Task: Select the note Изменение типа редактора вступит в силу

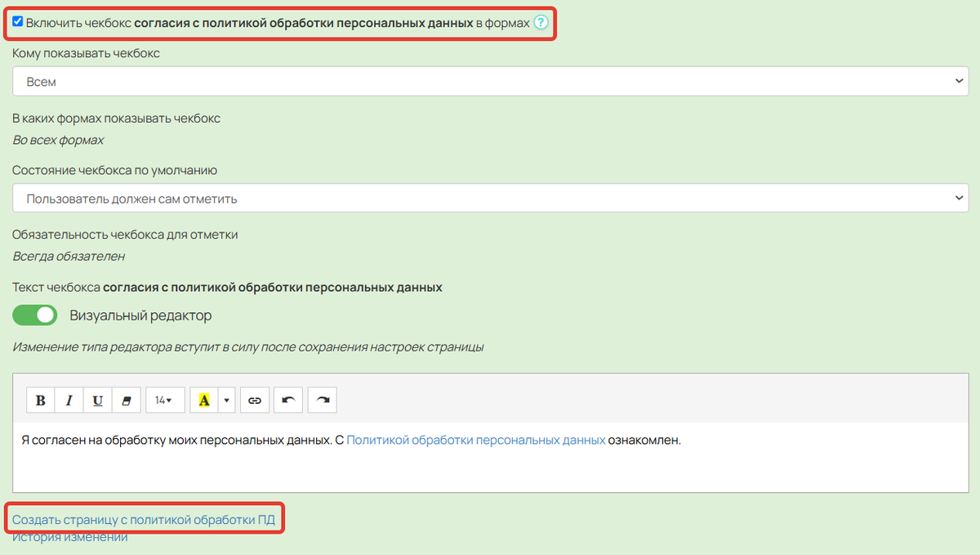Action: 247,347
